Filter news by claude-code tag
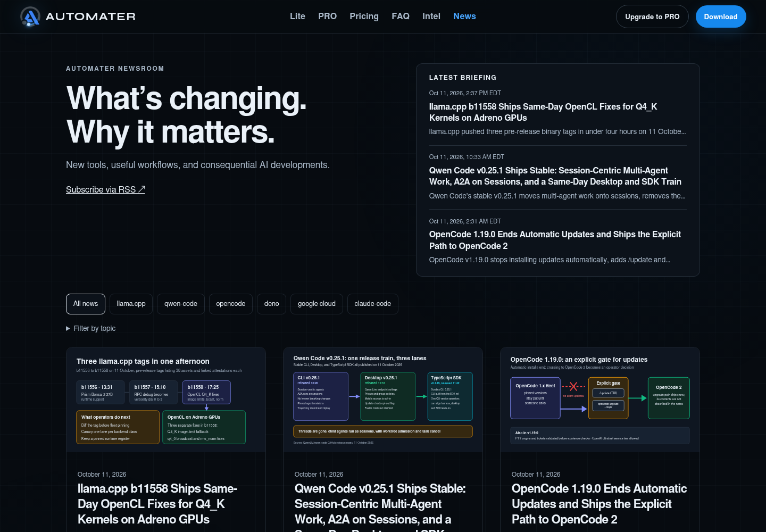Viewport: 766px width, 532px height. tap(372, 304)
